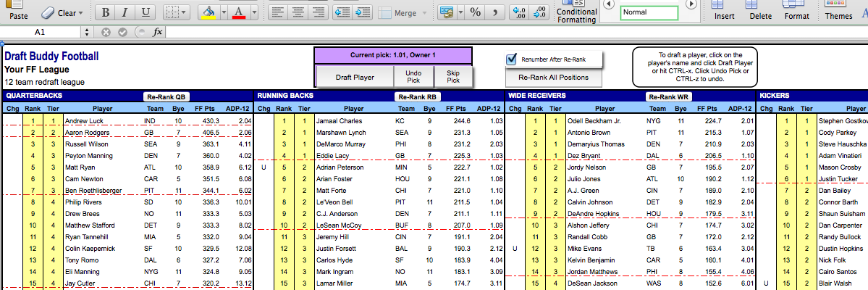868x290 pixels.
Task: Confirm entry with checkmark button
Action: (123, 32)
